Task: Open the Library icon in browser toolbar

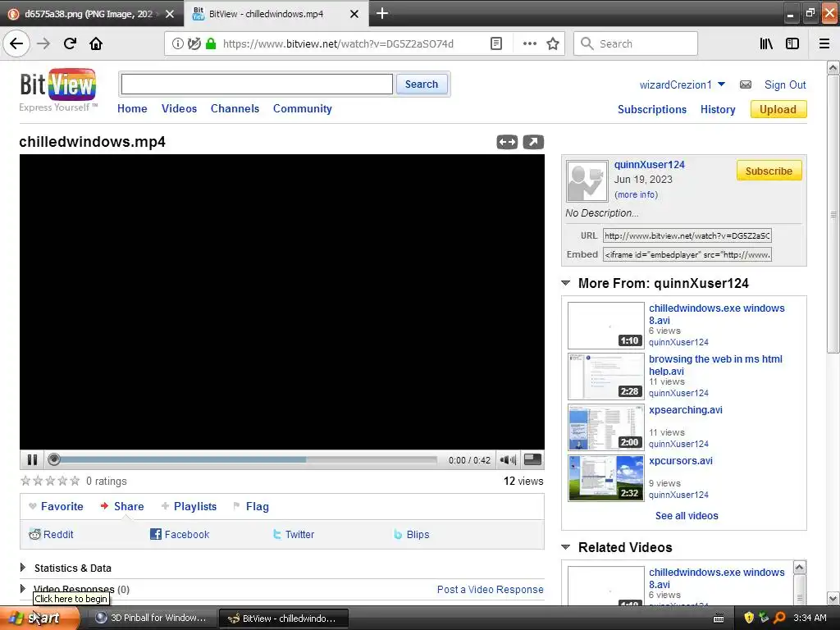Action: click(766, 44)
